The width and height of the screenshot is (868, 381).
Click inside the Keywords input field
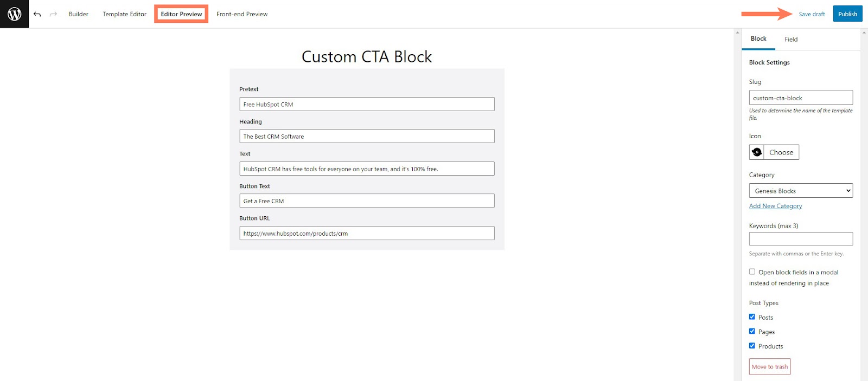[x=801, y=238]
